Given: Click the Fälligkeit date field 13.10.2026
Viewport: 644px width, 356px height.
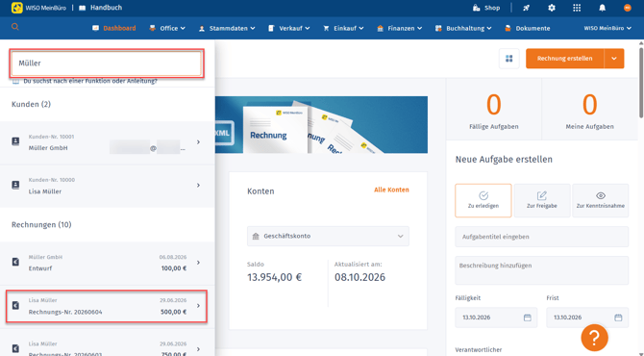Looking at the screenshot, I should (496, 318).
